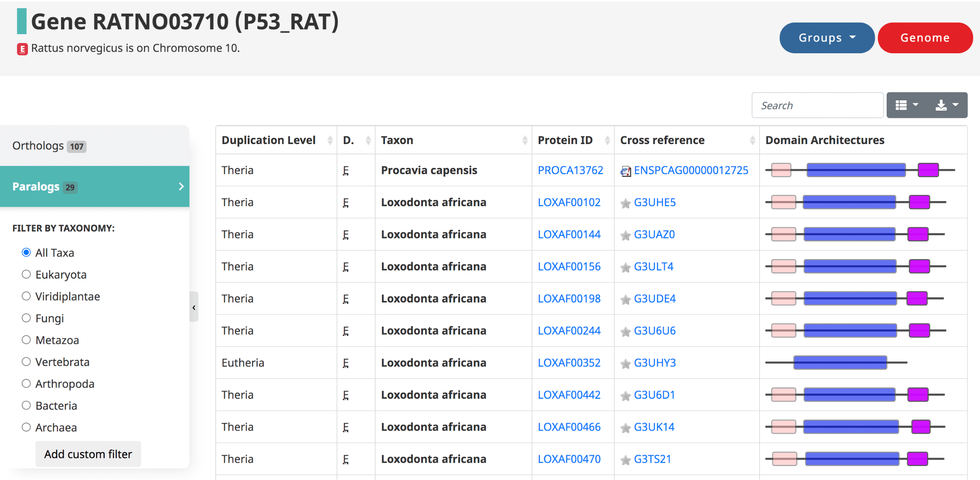Open protein link LOXAF00244
Screen dimensions: 980x480
[x=569, y=331]
